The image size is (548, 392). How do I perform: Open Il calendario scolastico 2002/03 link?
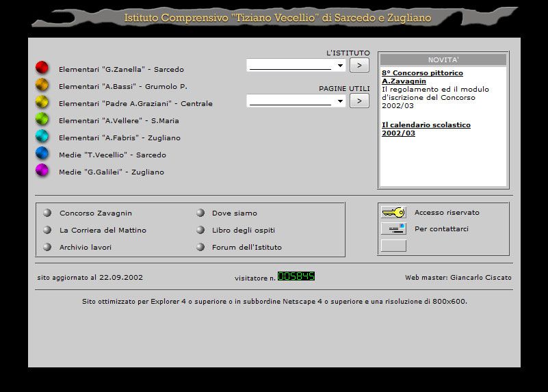(x=426, y=129)
